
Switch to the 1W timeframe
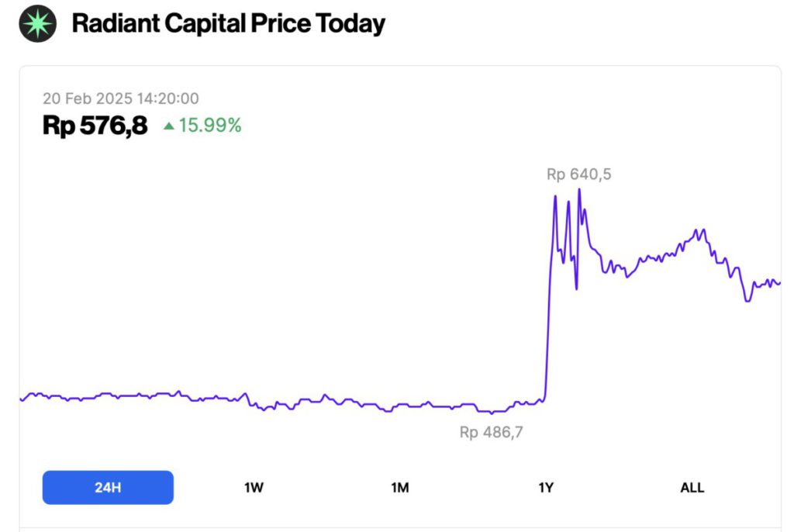point(254,488)
